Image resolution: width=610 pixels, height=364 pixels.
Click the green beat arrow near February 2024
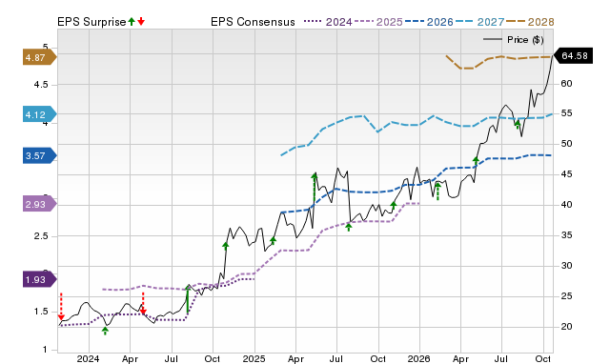click(x=105, y=331)
